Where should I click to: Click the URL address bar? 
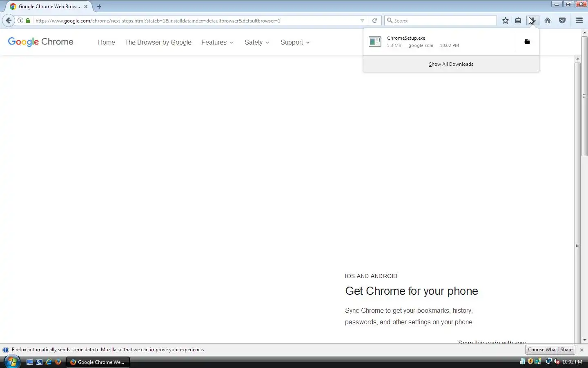point(196,20)
